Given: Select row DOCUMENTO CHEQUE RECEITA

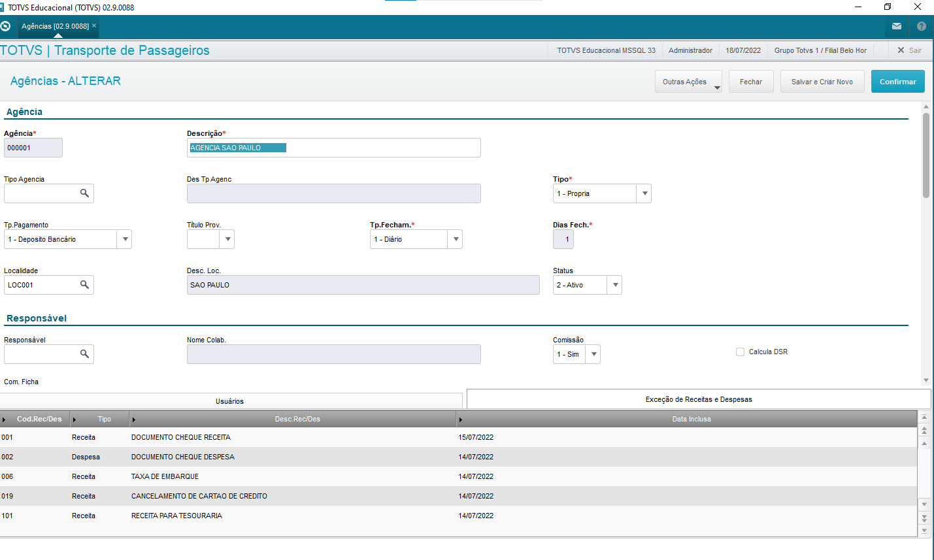Looking at the screenshot, I should pos(458,437).
